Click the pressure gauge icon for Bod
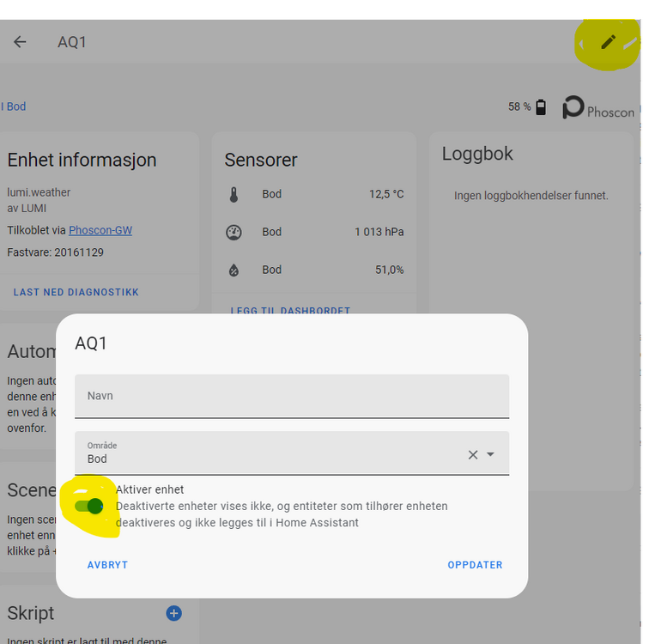The height and width of the screenshot is (644, 655). coord(233,232)
